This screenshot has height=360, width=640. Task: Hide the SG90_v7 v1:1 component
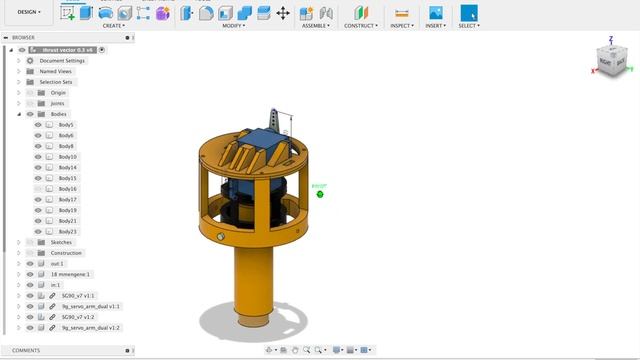[30, 296]
